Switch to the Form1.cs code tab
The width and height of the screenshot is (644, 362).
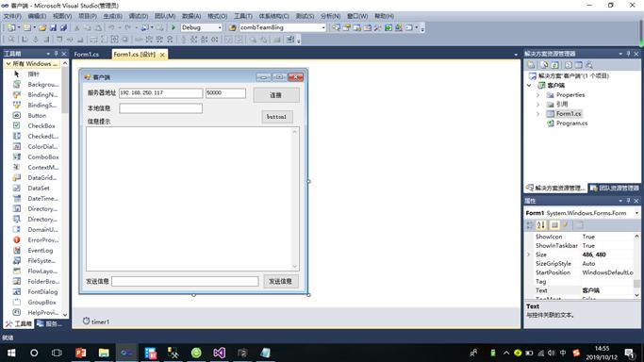[87, 54]
